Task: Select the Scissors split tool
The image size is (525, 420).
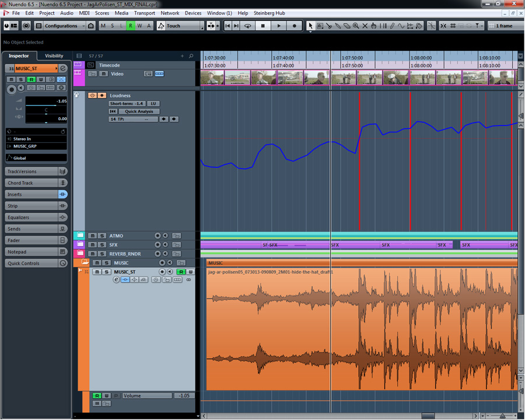Action: [x=329, y=26]
